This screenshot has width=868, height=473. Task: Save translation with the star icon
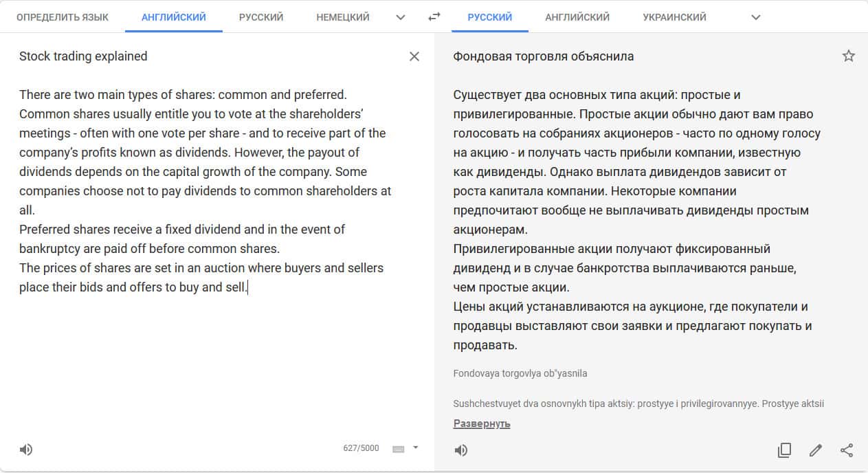849,56
